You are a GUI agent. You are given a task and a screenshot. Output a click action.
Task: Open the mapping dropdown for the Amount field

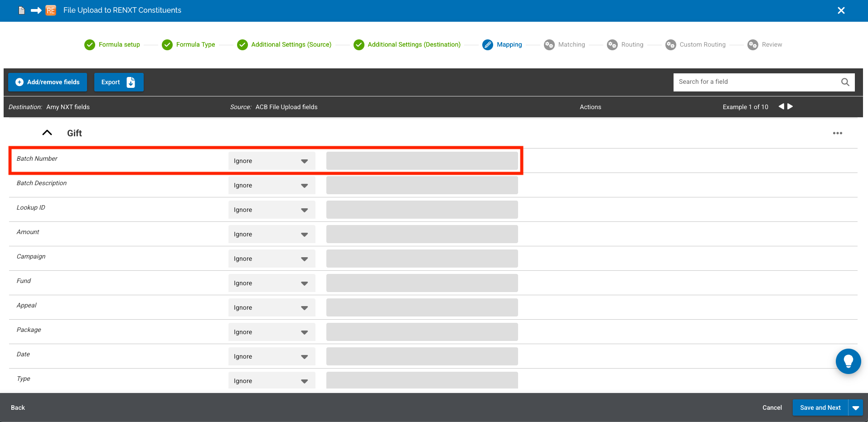271,234
